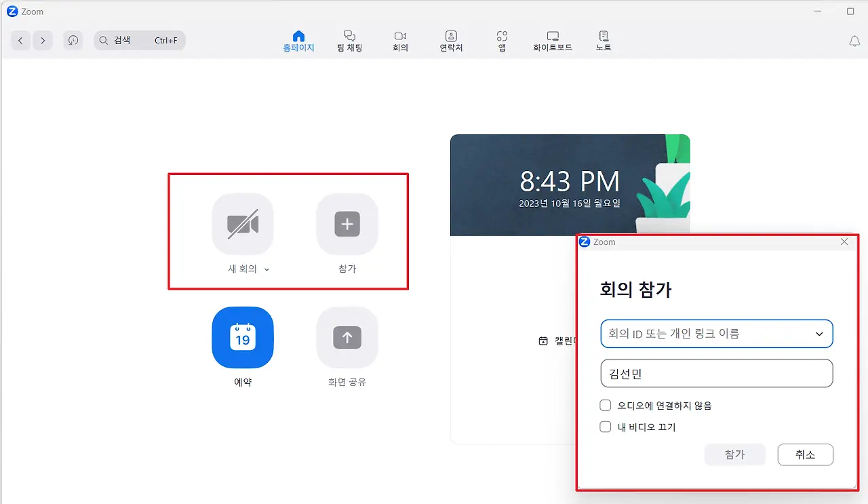Check the 내 비디오 끄기 checkbox
Image resolution: width=868 pixels, height=504 pixels.
point(606,427)
